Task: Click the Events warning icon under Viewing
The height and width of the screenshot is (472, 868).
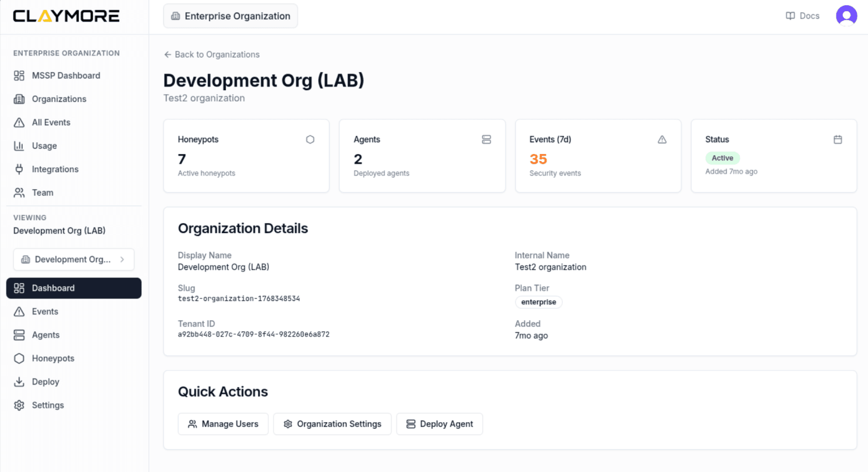Action: click(19, 312)
